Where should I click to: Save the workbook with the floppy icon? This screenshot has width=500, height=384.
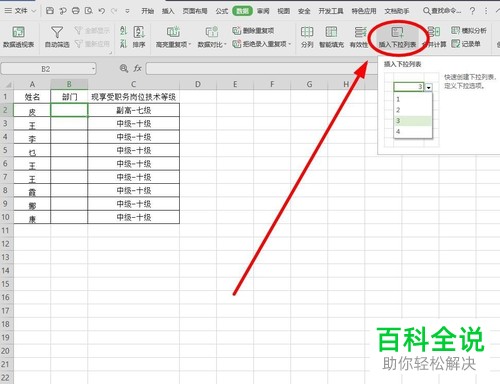coord(50,11)
